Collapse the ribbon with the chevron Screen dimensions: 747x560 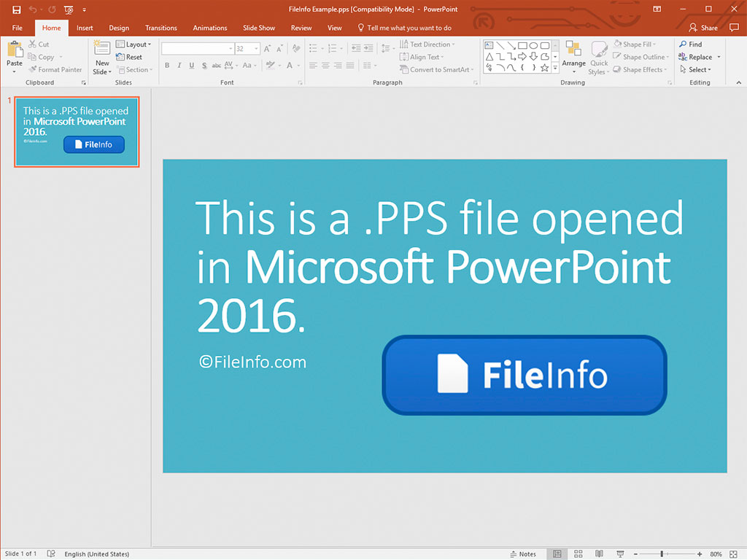point(738,82)
